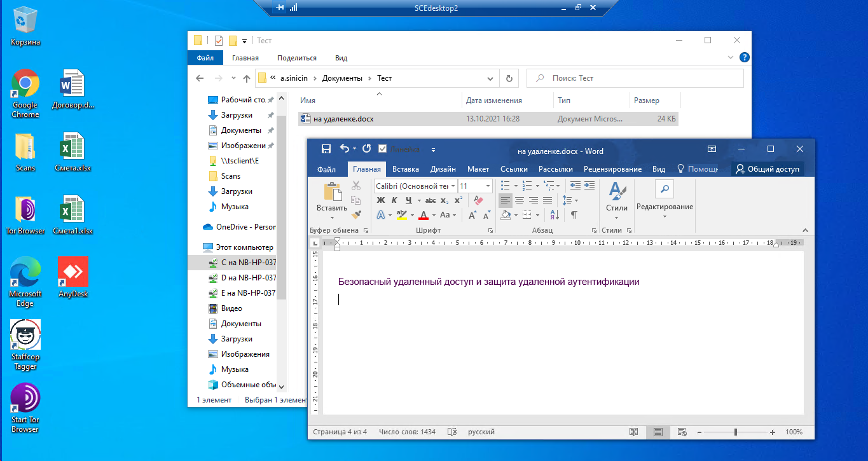Toggle strikethrough text formatting
868x461 pixels.
coord(430,200)
